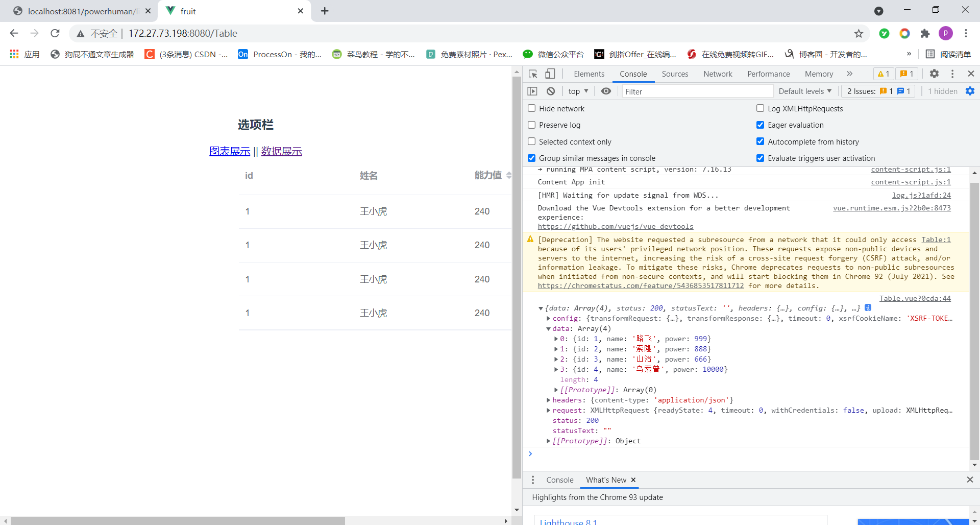Open the Table.vue?0cda:44 source link
The width and height of the screenshot is (980, 525).
click(915, 298)
